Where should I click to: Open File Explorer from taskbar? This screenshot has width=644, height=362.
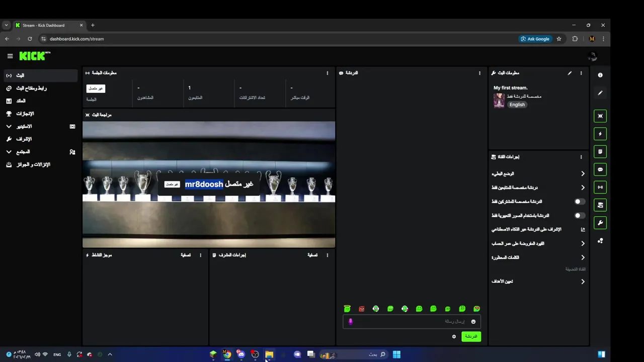click(x=269, y=354)
